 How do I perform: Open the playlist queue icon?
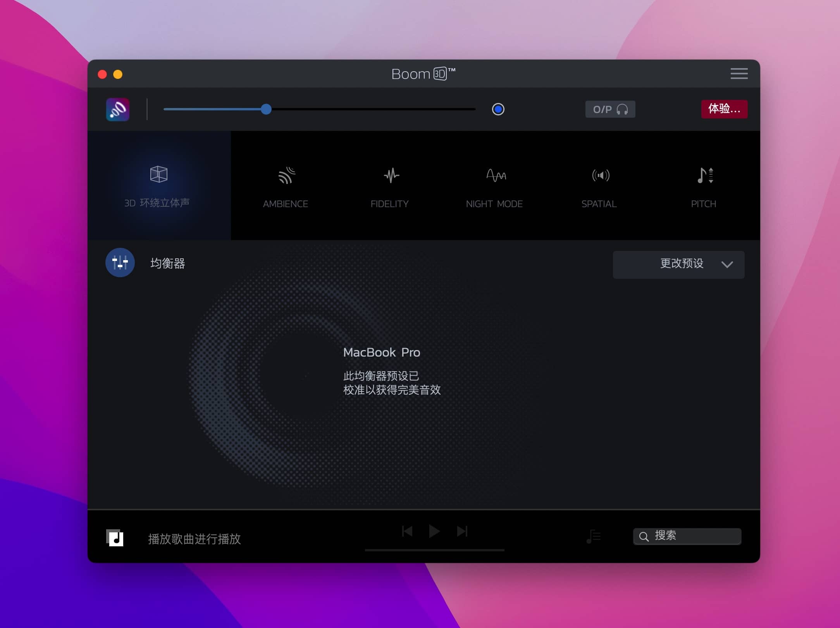(x=593, y=536)
